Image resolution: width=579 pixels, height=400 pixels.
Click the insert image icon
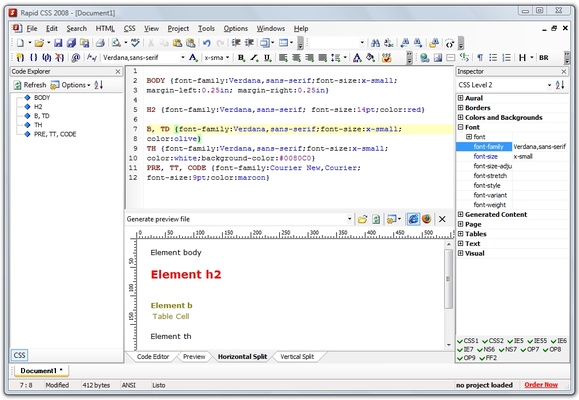coord(438,58)
